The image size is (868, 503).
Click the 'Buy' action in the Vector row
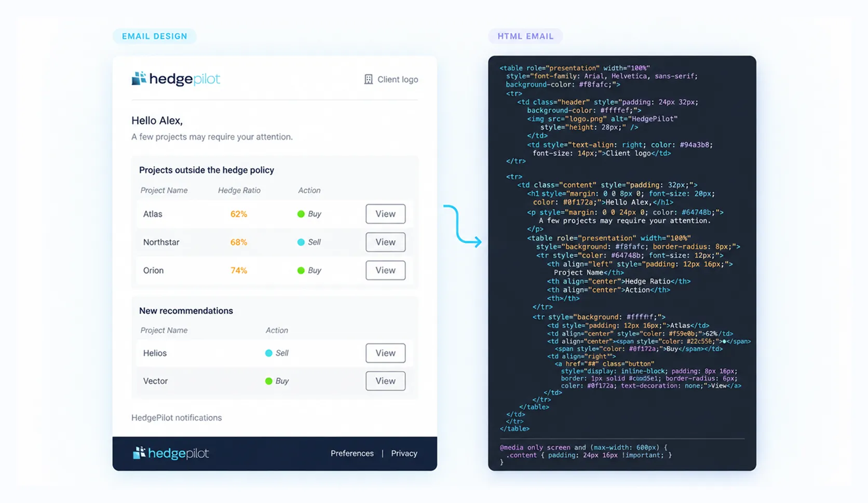[282, 381]
